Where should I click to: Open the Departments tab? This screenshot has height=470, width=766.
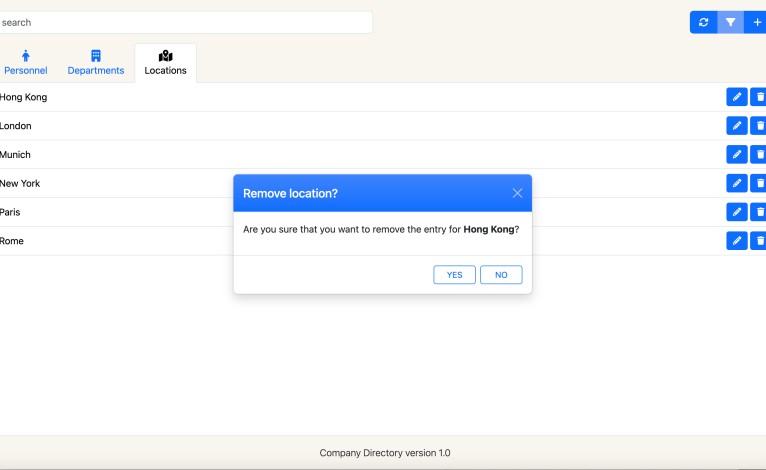click(96, 63)
